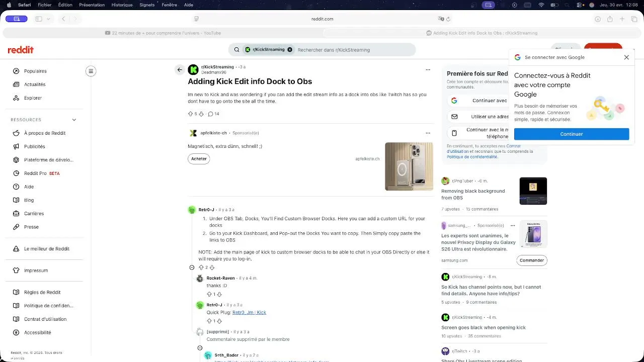Downvote the post Adding Kick Edit info Dock
Image resolution: width=644 pixels, height=362 pixels.
pyautogui.click(x=201, y=114)
